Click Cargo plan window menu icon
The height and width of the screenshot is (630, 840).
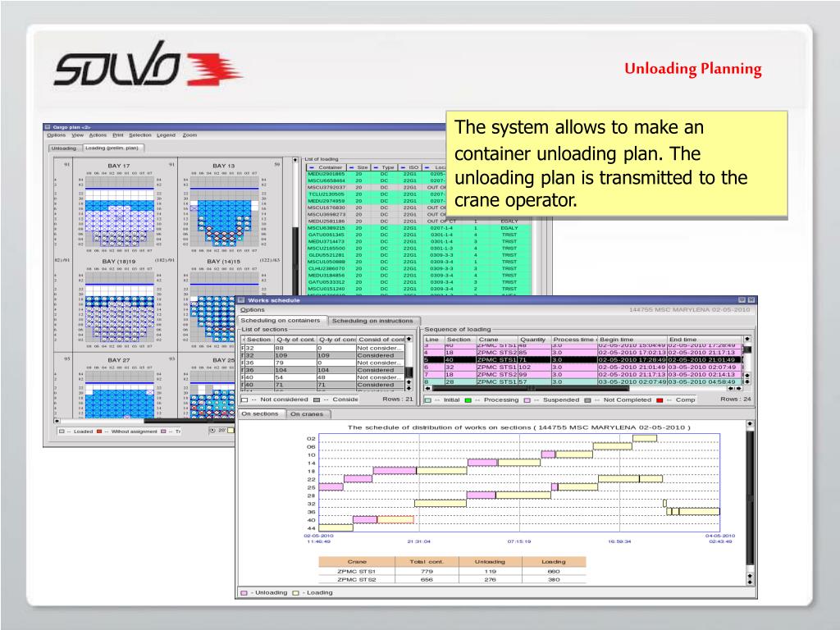[47, 127]
